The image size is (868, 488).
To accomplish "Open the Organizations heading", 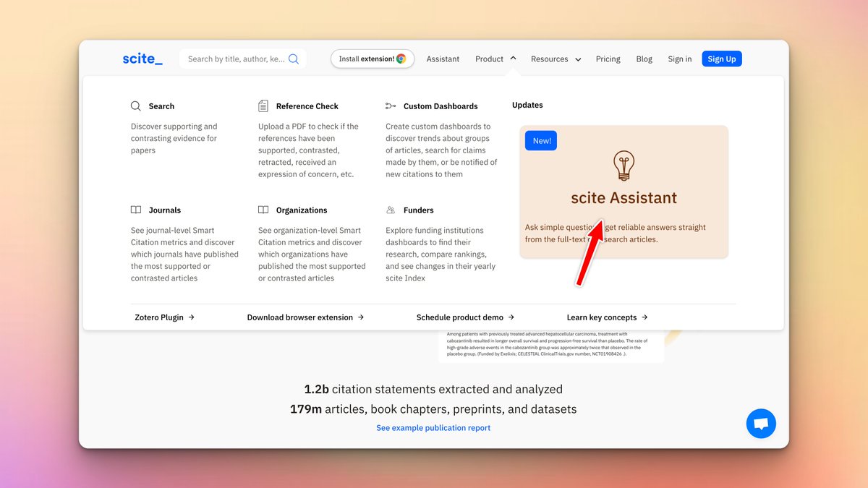I will point(302,210).
